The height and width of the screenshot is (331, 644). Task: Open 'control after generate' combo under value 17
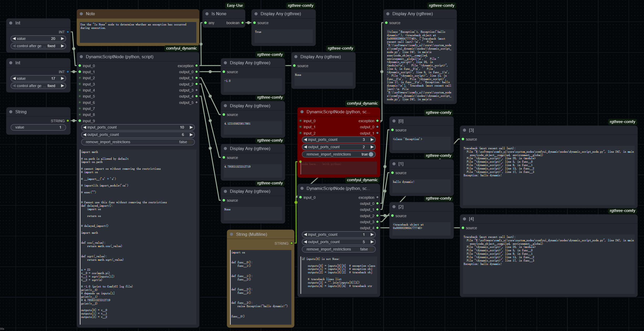[x=38, y=86]
